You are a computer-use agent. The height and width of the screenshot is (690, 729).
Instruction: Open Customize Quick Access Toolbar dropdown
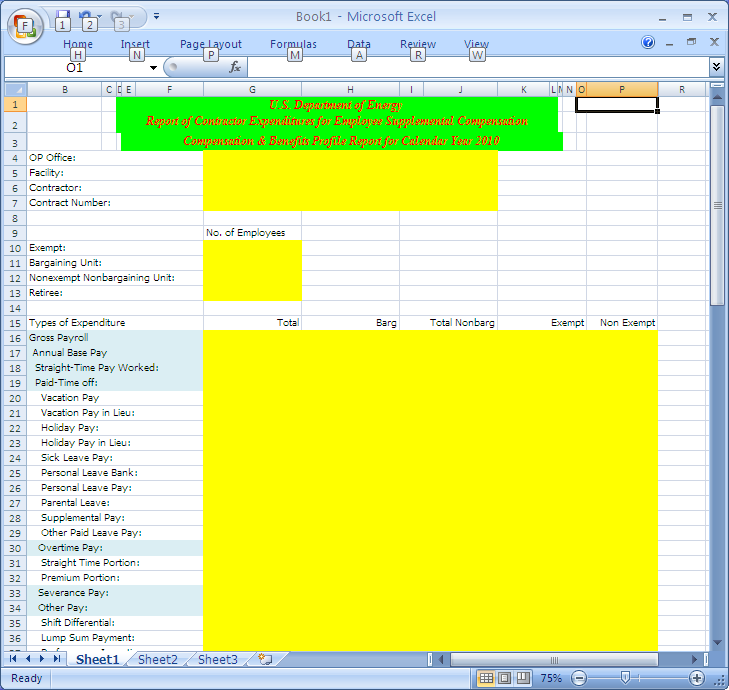pyautogui.click(x=157, y=17)
